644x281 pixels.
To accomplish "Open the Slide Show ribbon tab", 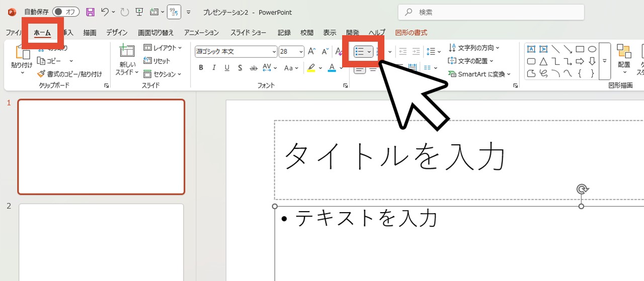I will coord(249,33).
